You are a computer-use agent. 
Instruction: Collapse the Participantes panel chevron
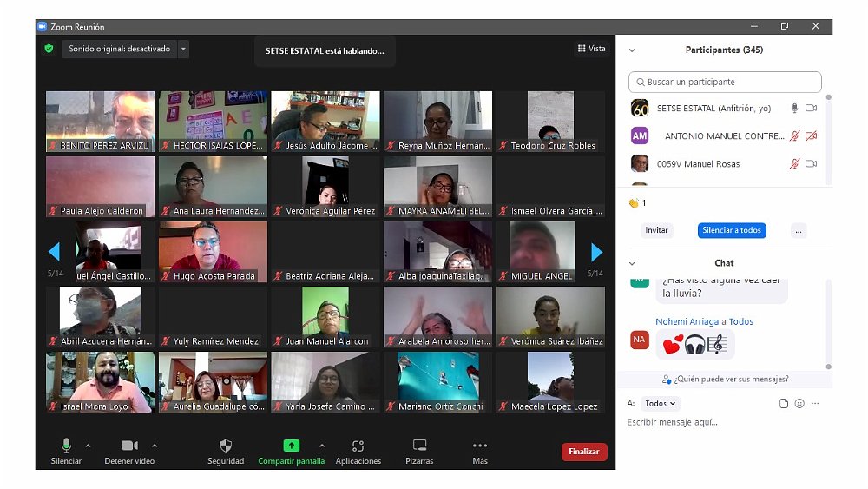632,50
